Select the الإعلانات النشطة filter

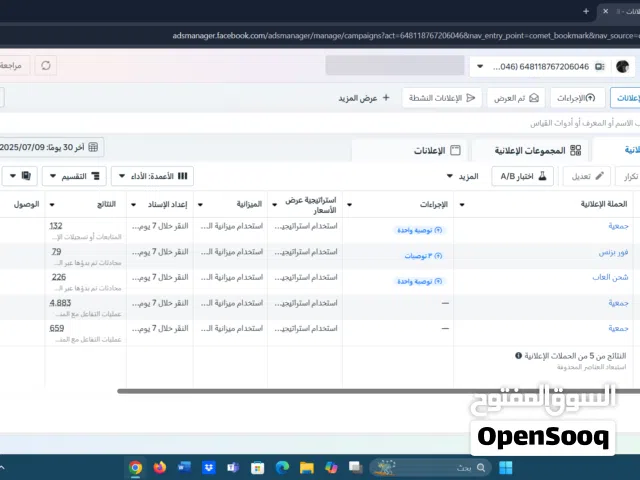[x=442, y=98]
